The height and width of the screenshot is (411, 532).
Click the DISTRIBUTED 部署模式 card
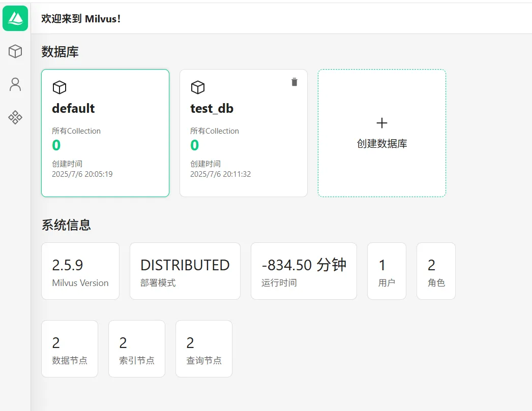pyautogui.click(x=185, y=271)
